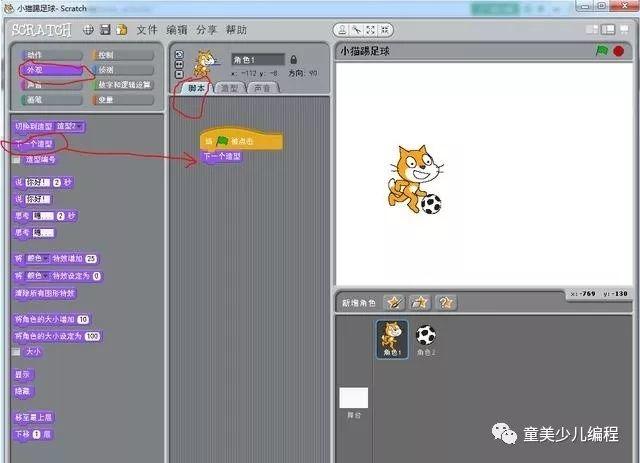Click the 移至最上层 block
Image resolution: width=640 pixels, height=463 pixels.
point(33,417)
